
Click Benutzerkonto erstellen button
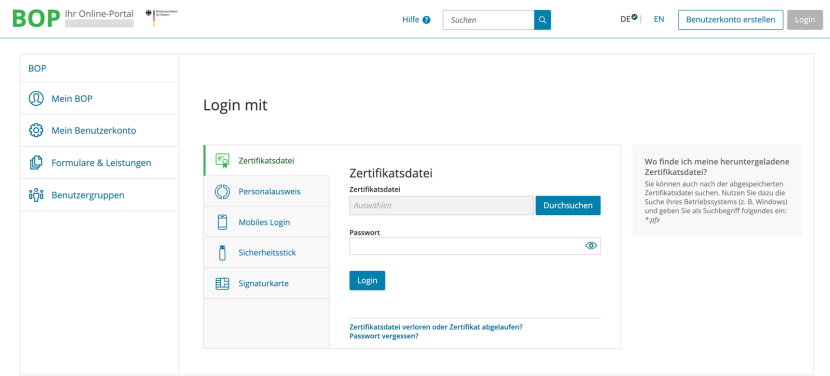pos(730,20)
